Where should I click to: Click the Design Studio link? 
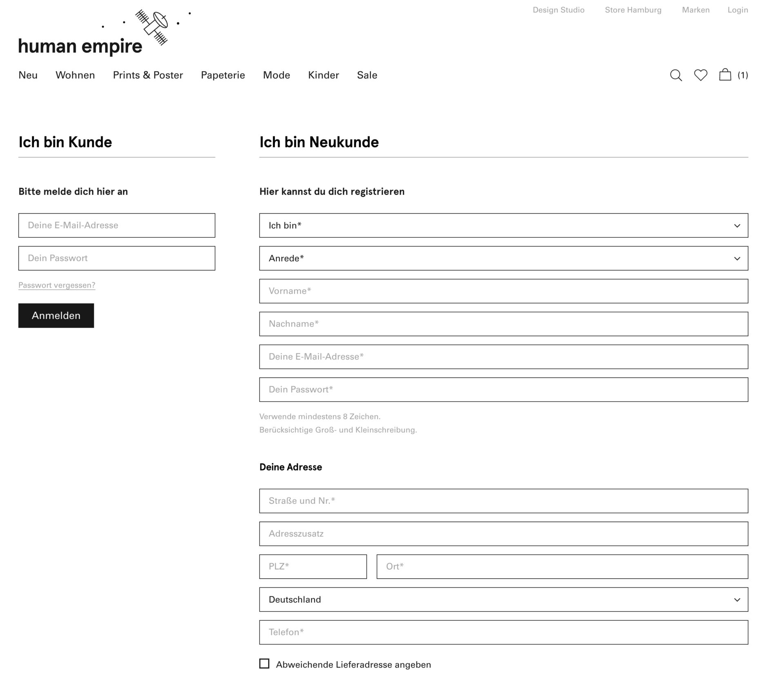tap(558, 10)
